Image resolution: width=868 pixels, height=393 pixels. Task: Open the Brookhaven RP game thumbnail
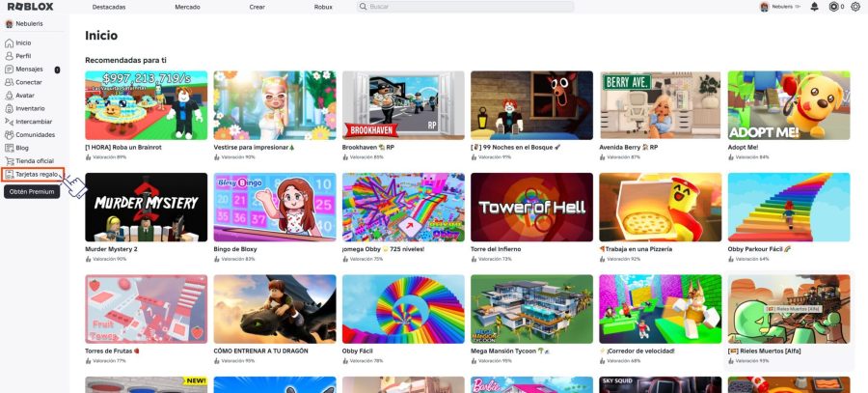(403, 105)
